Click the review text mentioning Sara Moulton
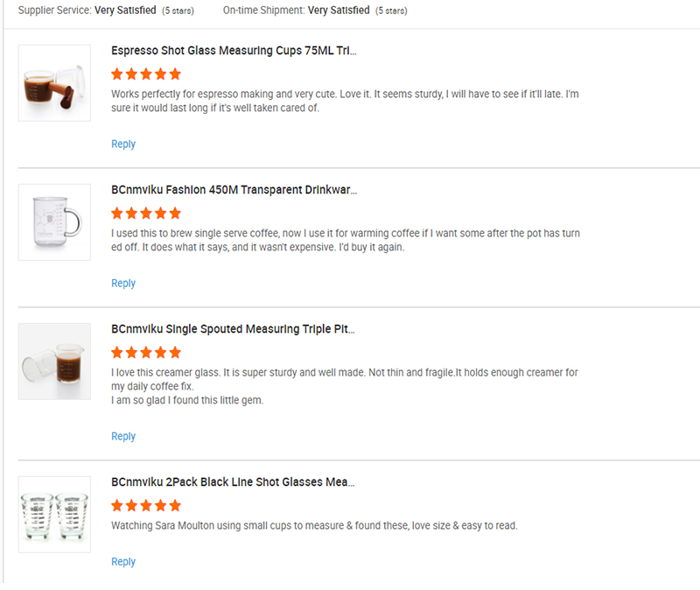The width and height of the screenshot is (700, 590). pyautogui.click(x=314, y=526)
